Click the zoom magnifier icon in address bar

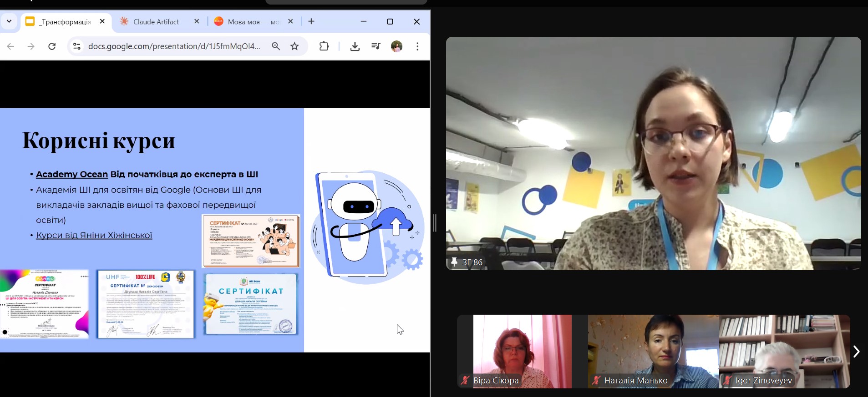pos(276,46)
